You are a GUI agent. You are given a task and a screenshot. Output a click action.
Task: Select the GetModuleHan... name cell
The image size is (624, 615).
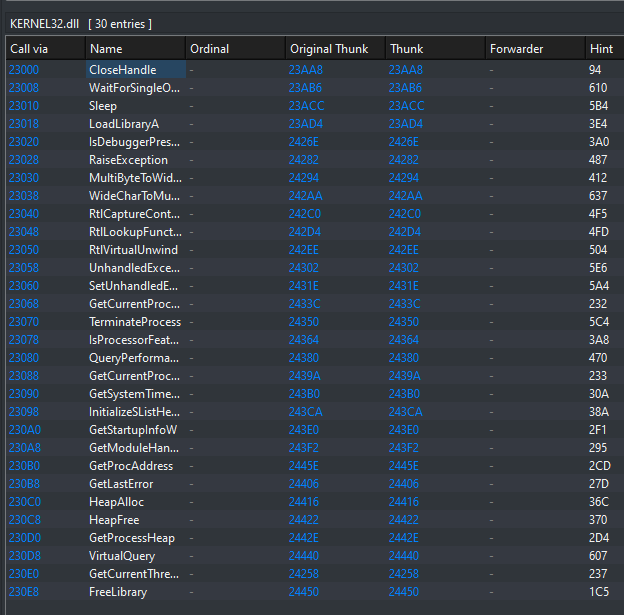click(x=136, y=448)
